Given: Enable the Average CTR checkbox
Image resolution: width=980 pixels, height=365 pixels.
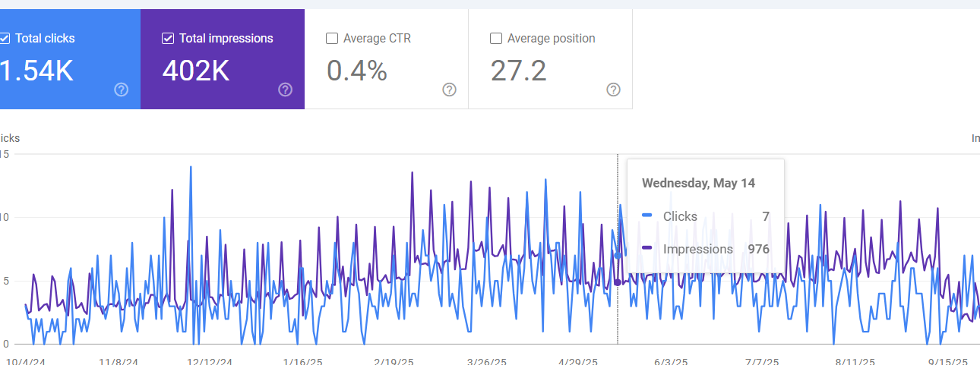Looking at the screenshot, I should [332, 39].
